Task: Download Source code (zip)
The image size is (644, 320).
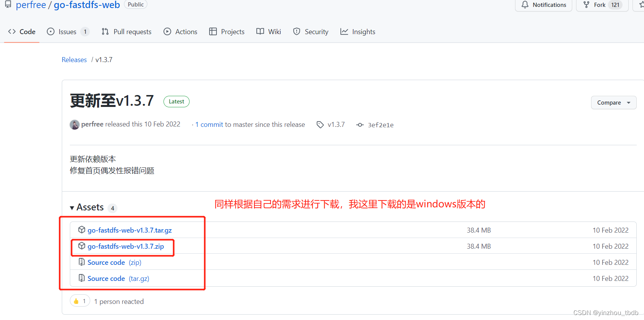Action: pos(114,263)
